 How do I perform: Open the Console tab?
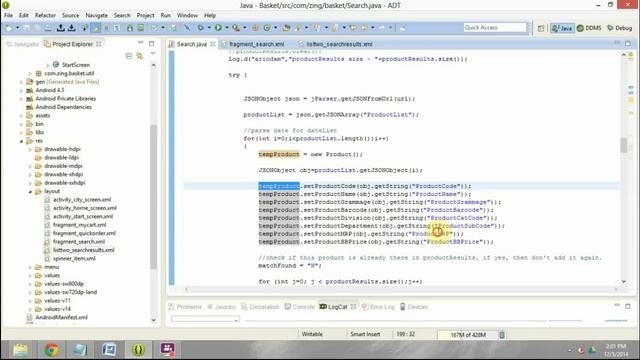coord(300,307)
